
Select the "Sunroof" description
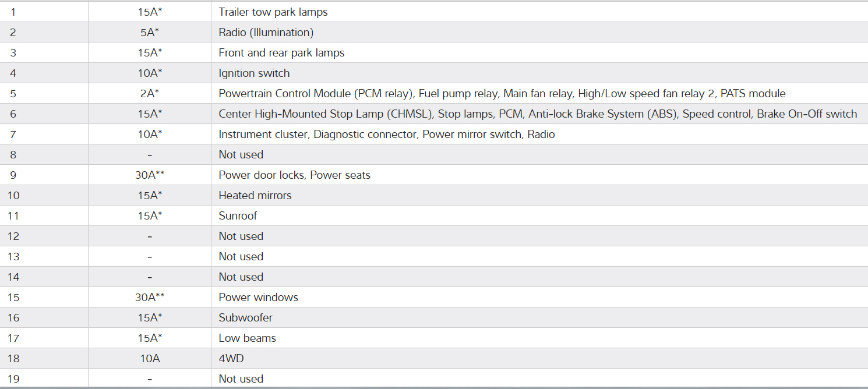[238, 215]
